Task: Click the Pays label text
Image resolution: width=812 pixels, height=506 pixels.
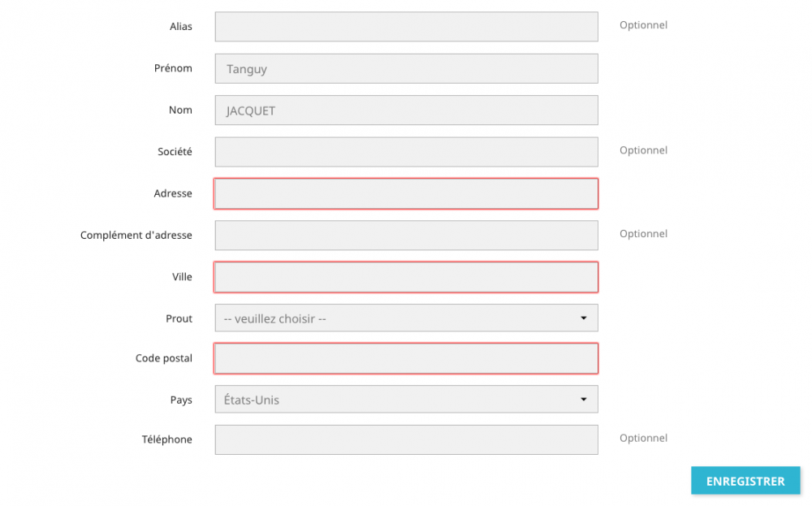Action: 181,400
